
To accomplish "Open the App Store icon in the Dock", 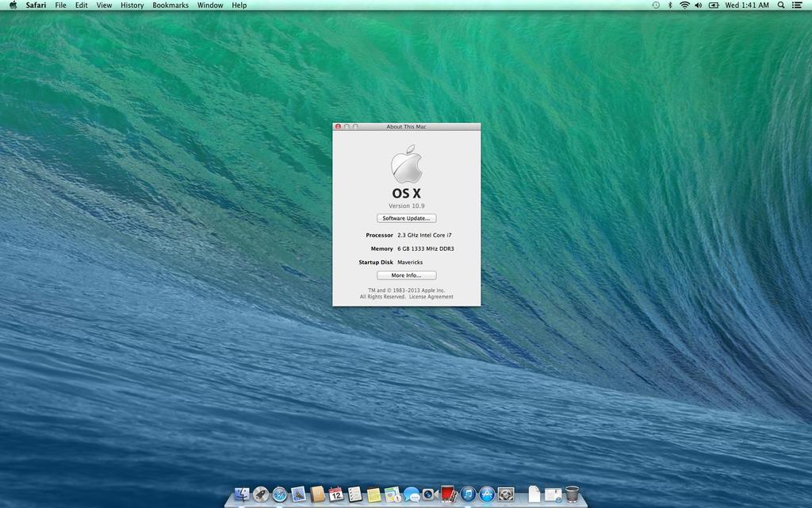I will point(487,494).
